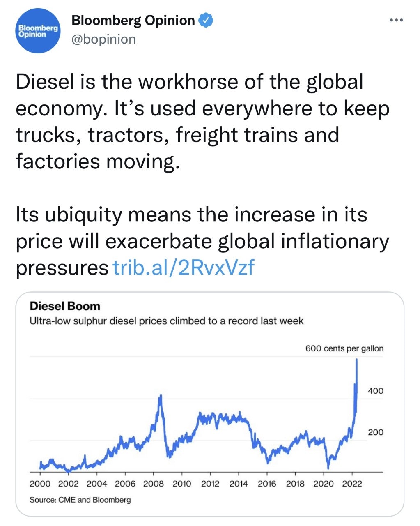Viewport: 420px width, 526px height.
Task: Click the 2008 price spike on the line
Action: (x=161, y=396)
